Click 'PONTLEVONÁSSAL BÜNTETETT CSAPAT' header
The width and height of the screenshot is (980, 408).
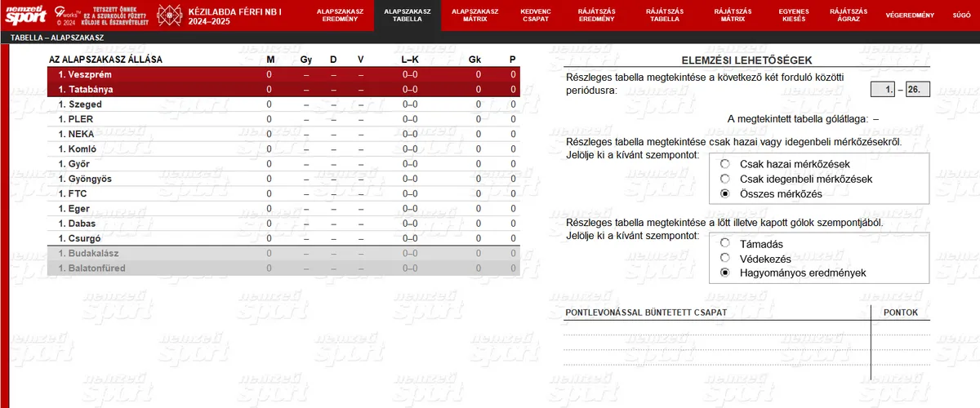point(647,313)
